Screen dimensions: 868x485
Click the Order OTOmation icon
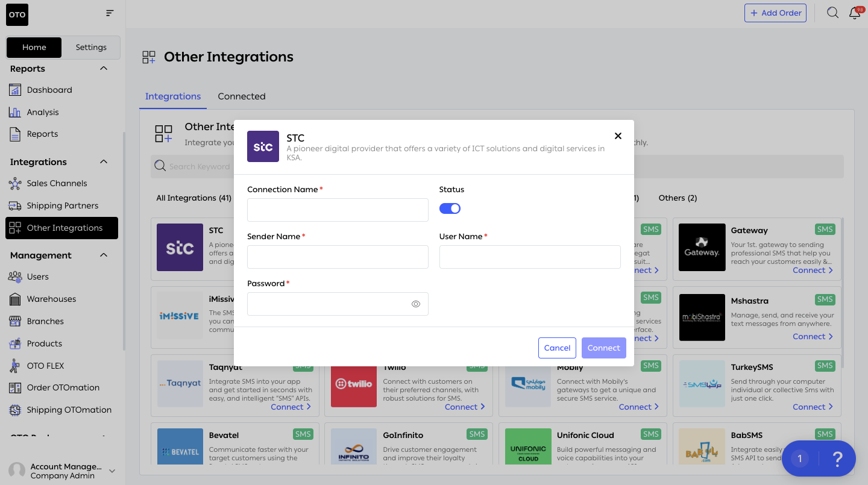[16, 387]
